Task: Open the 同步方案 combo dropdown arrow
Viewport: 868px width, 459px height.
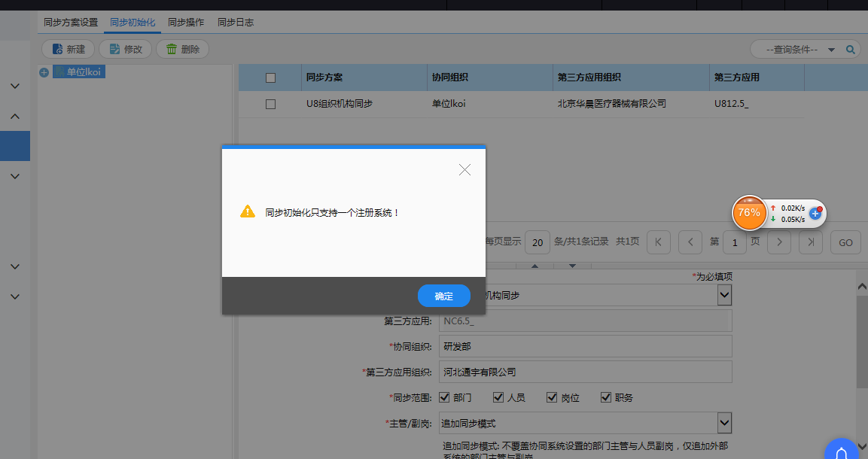Action: (x=725, y=295)
